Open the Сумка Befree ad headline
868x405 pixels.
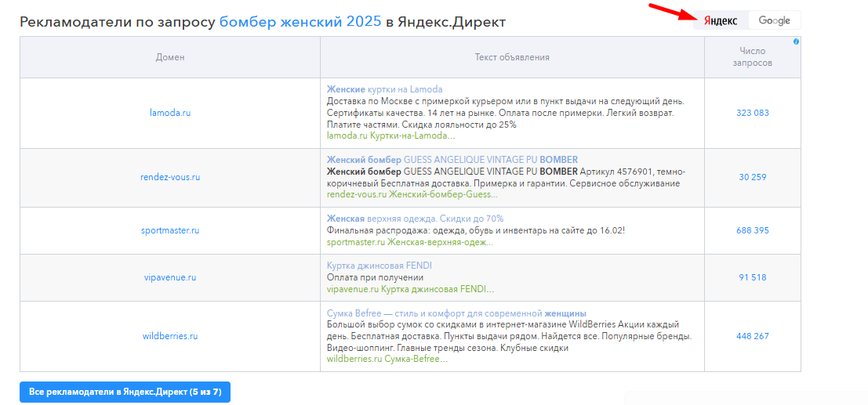(x=456, y=313)
